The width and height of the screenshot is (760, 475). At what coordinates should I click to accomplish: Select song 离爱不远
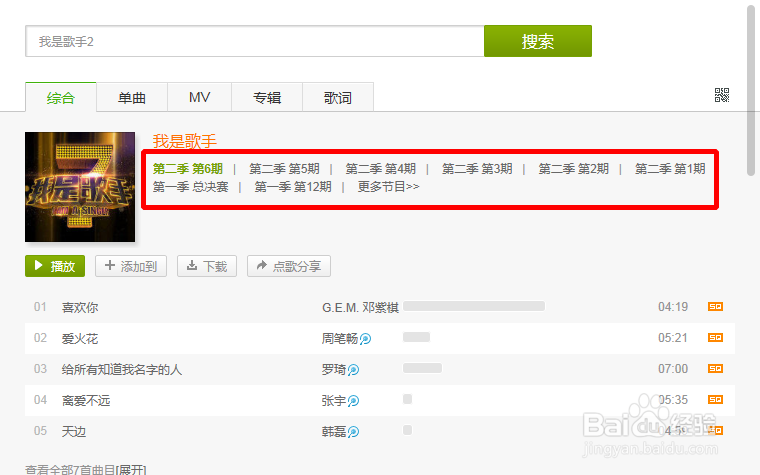86,400
